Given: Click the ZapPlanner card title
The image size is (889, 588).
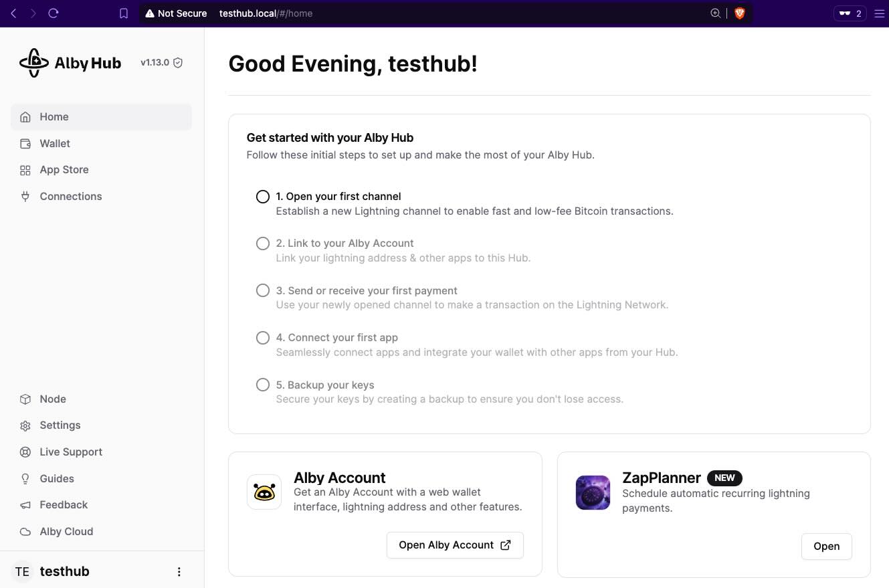Looking at the screenshot, I should (662, 478).
